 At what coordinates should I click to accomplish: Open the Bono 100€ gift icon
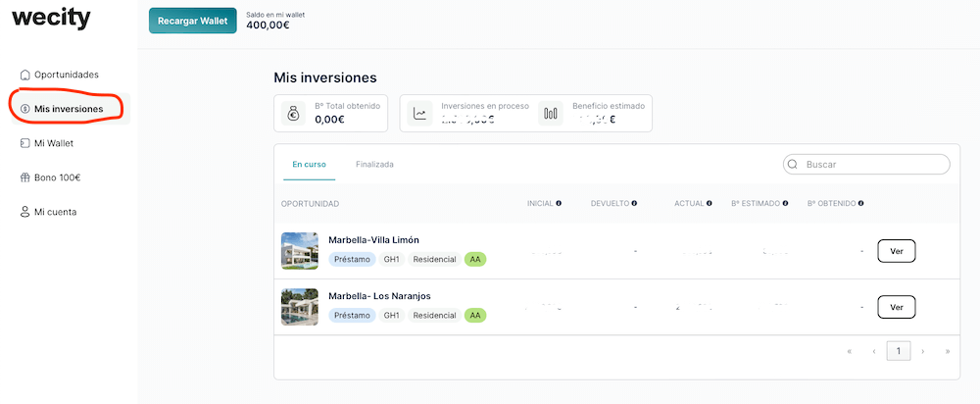coord(25,177)
